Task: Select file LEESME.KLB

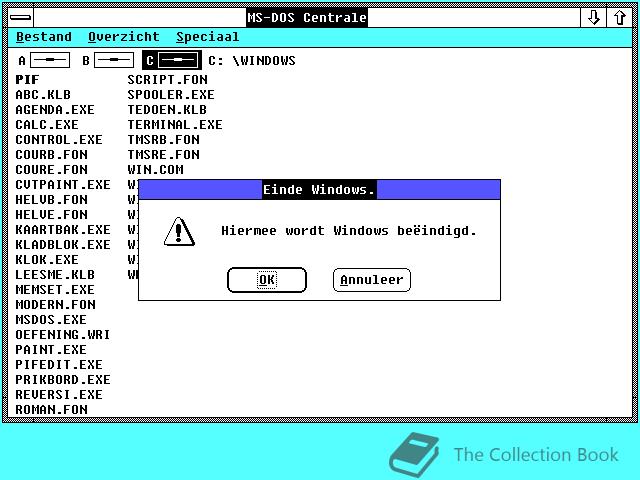Action: click(55, 275)
